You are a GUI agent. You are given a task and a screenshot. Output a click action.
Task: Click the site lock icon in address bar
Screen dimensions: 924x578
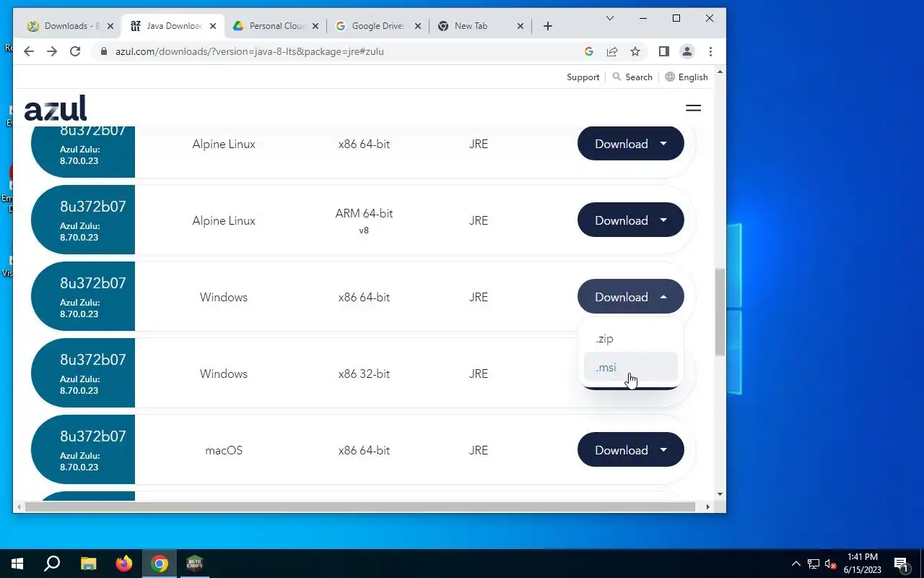point(103,51)
